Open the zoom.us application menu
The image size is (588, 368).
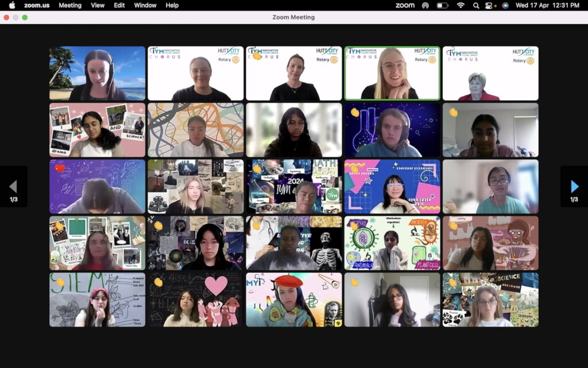[37, 5]
